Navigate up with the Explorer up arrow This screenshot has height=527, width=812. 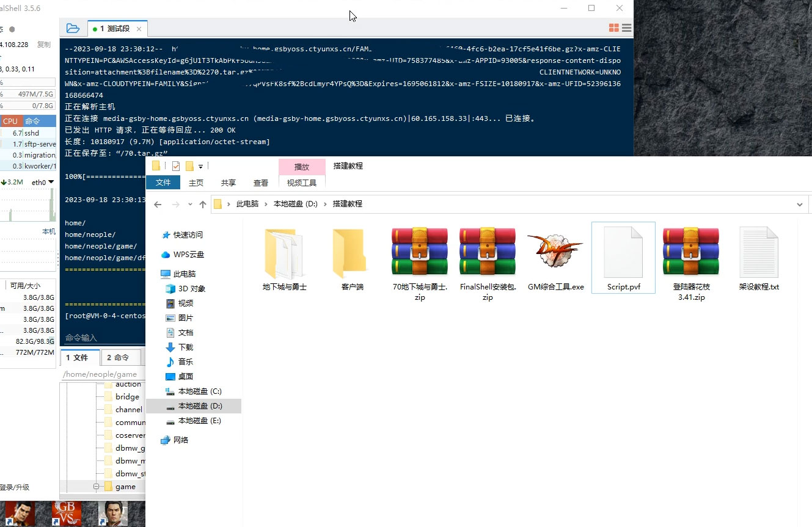point(203,203)
